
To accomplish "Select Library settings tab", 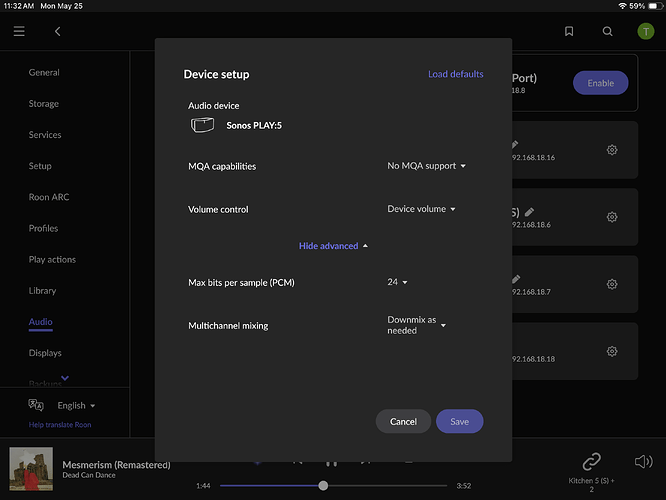I will point(42,291).
